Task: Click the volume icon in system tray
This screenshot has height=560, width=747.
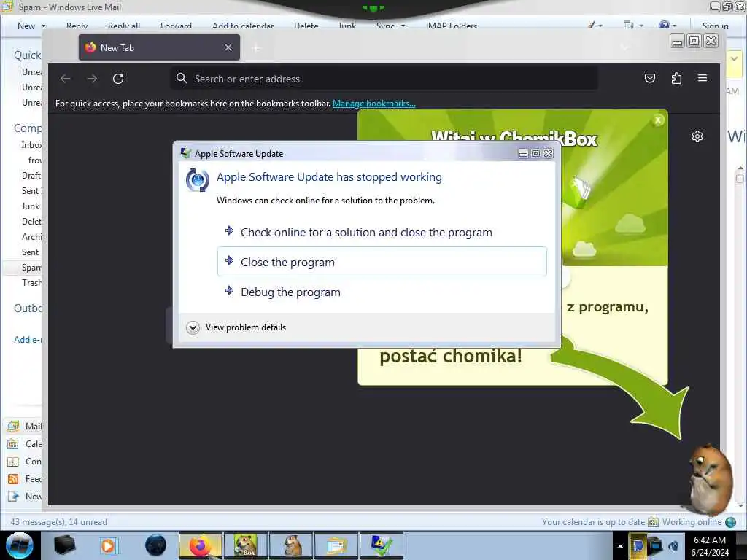Action: coord(673,546)
